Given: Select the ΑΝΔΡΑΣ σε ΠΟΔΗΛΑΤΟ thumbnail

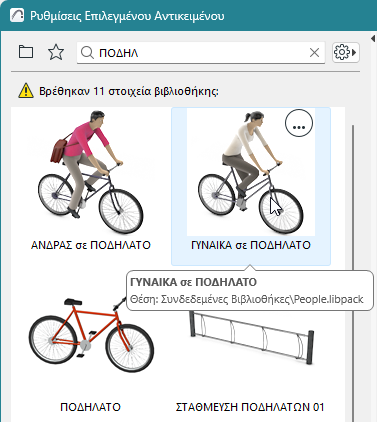Looking at the screenshot, I should click(90, 172).
